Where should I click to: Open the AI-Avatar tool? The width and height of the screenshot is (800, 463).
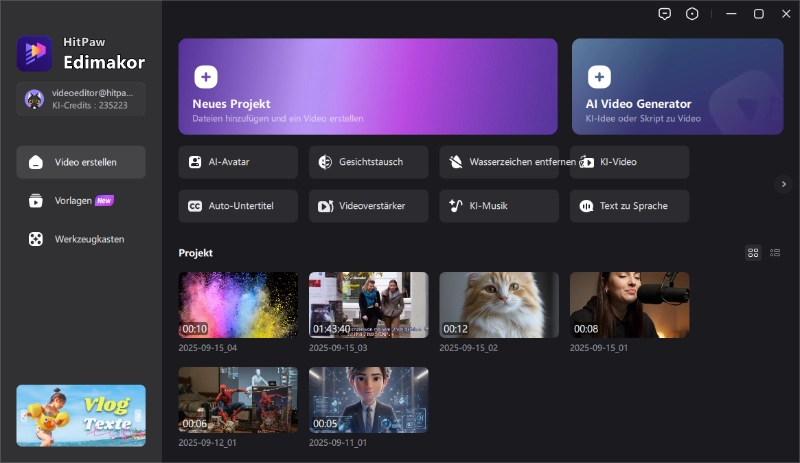(x=238, y=162)
